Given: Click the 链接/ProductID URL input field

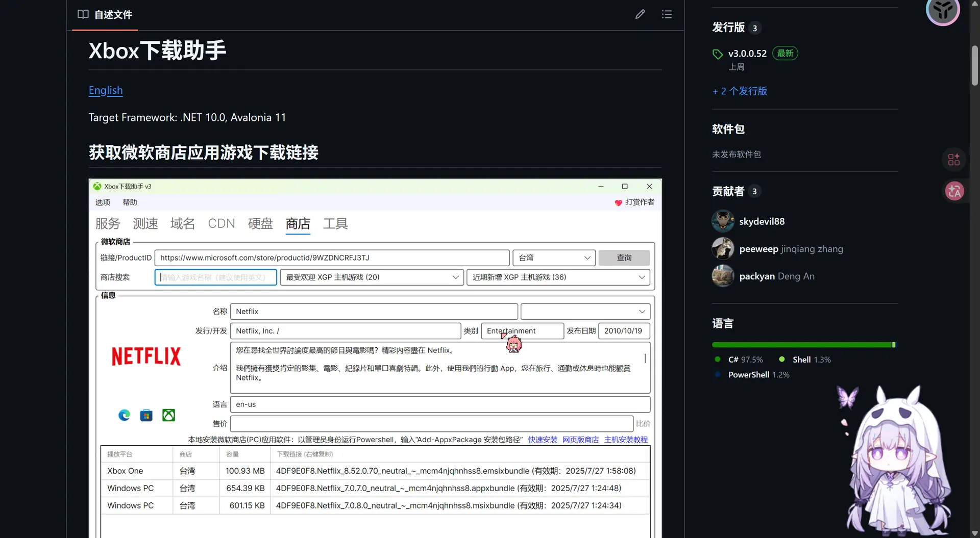Looking at the screenshot, I should [332, 258].
